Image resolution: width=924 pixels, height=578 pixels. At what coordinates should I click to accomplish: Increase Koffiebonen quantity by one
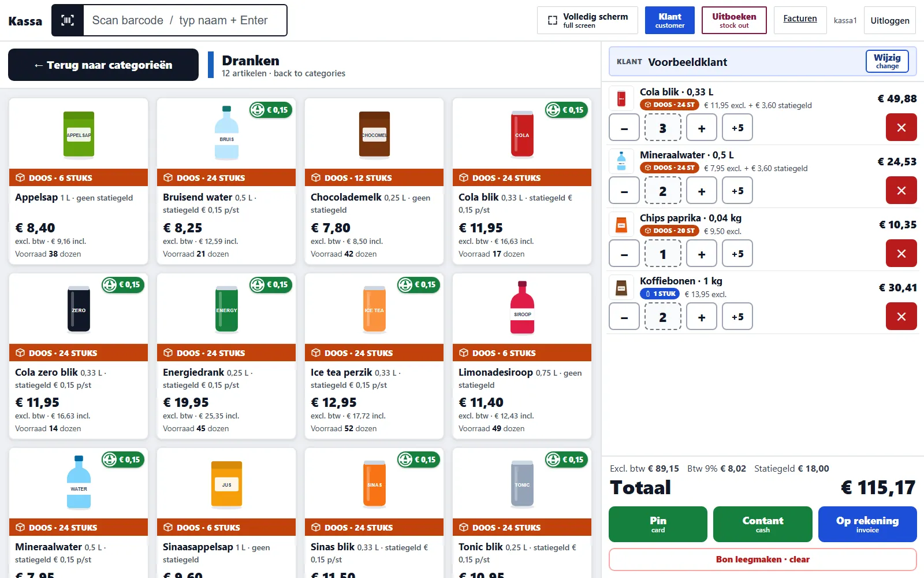[x=702, y=317]
